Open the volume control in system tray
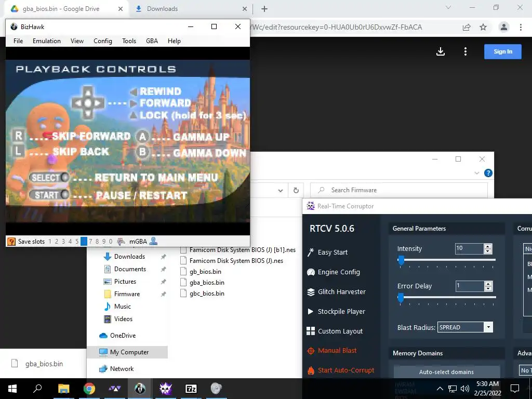The width and height of the screenshot is (532, 399). [x=465, y=389]
